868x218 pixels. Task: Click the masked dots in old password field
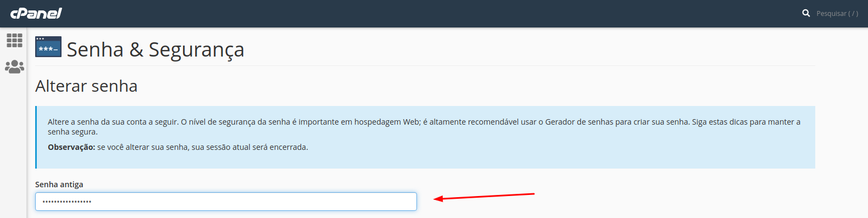click(67, 202)
